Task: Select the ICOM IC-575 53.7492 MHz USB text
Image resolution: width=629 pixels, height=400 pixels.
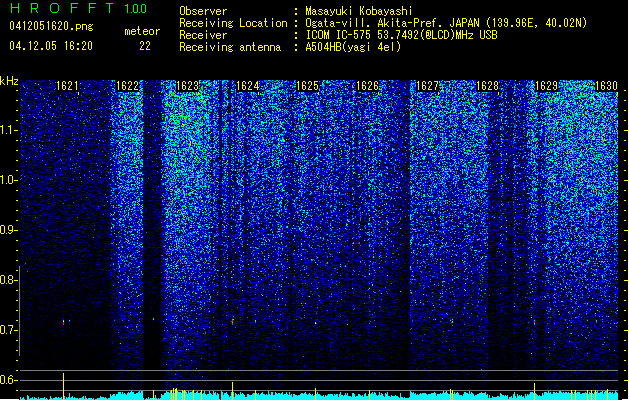Action: (401, 35)
